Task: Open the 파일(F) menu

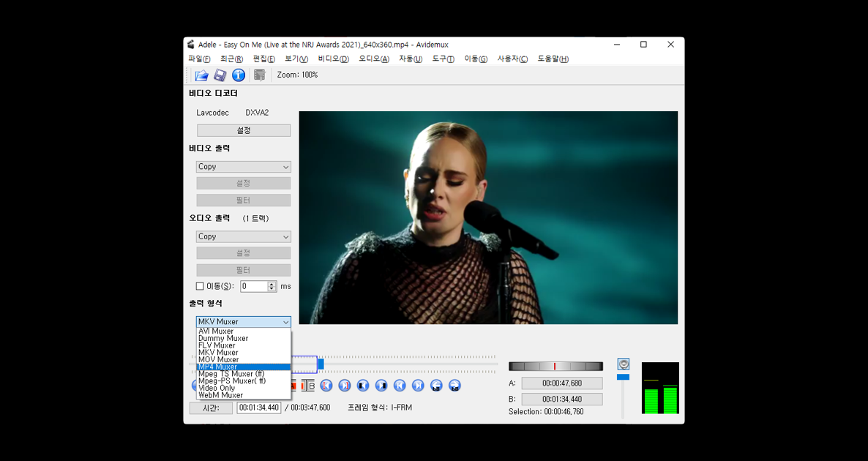Action: click(199, 59)
